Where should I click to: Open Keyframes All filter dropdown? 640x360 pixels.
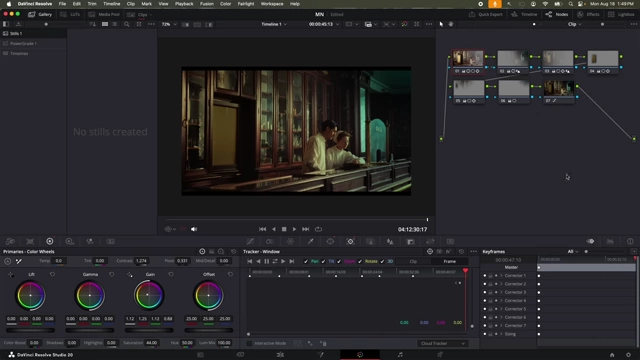[x=572, y=251]
